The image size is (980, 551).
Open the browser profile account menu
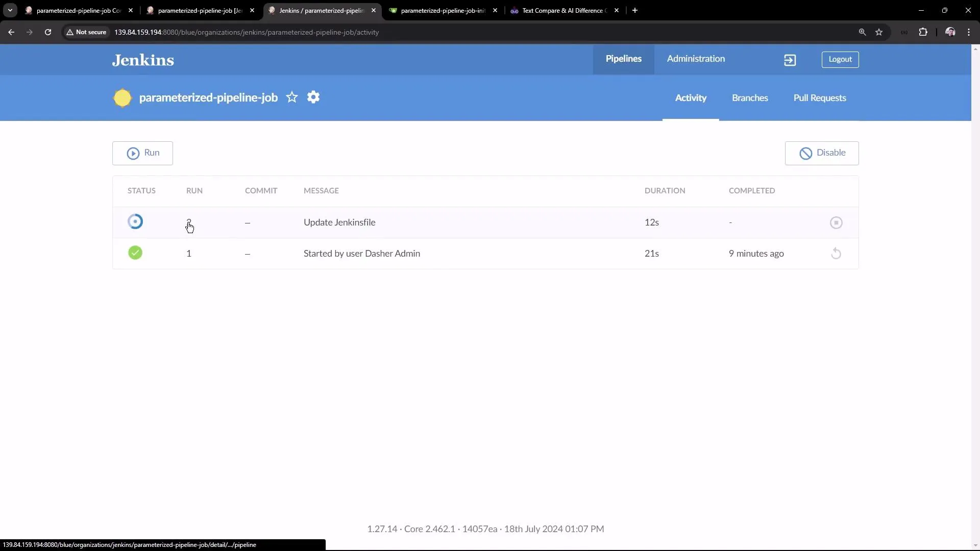tap(950, 32)
